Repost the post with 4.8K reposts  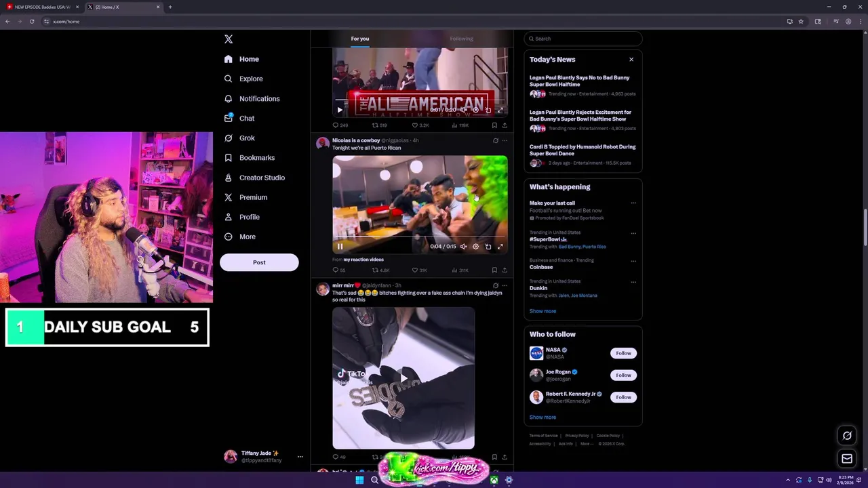pyautogui.click(x=380, y=270)
